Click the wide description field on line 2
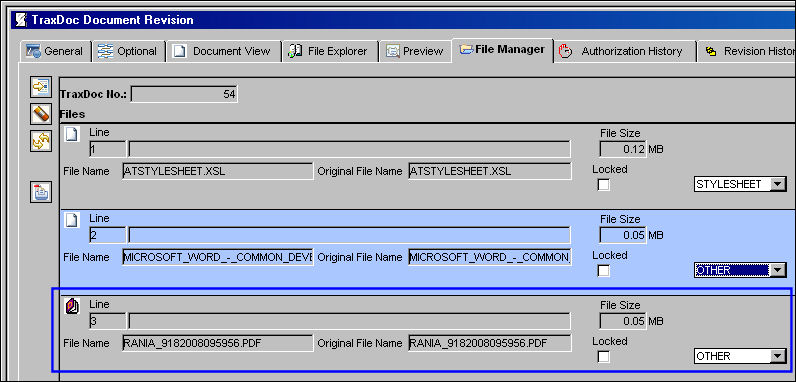 [x=349, y=235]
